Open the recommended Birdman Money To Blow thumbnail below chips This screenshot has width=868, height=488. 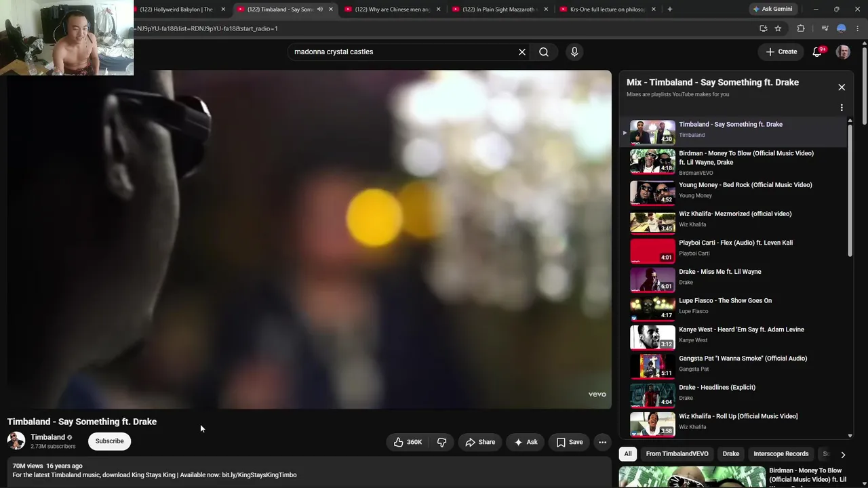692,477
